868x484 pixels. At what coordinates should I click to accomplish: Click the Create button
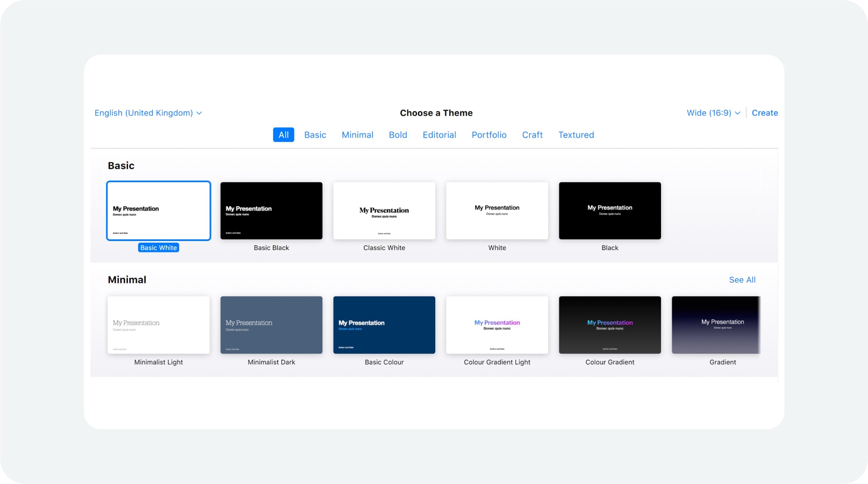765,113
